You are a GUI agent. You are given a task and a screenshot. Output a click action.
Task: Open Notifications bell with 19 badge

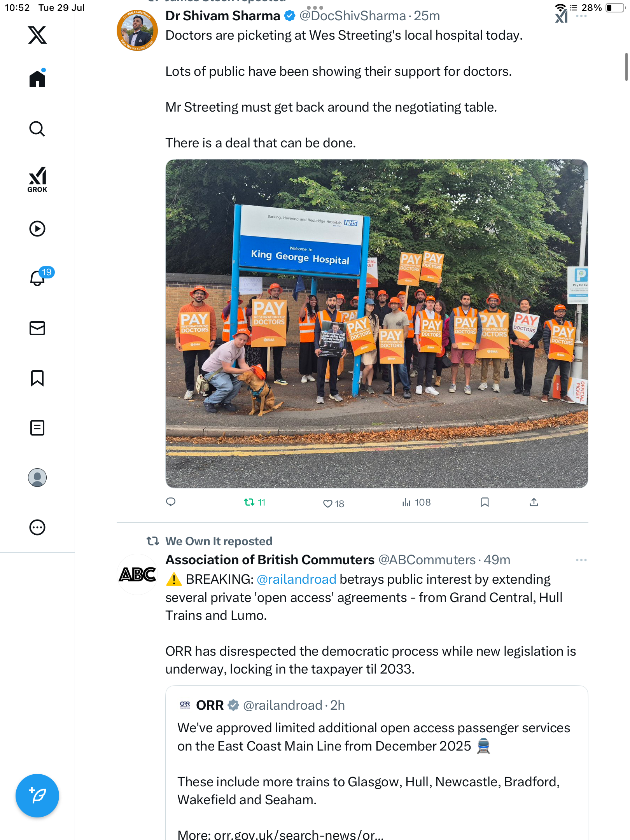38,278
